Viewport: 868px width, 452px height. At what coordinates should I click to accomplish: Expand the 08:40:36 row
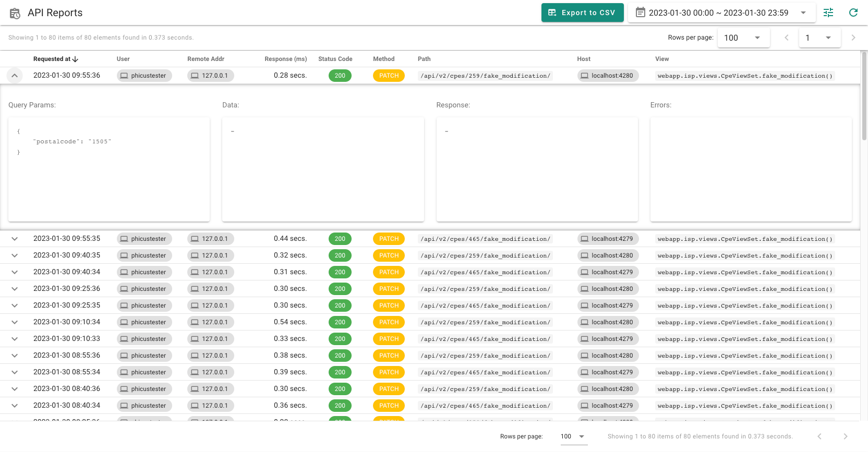click(15, 389)
